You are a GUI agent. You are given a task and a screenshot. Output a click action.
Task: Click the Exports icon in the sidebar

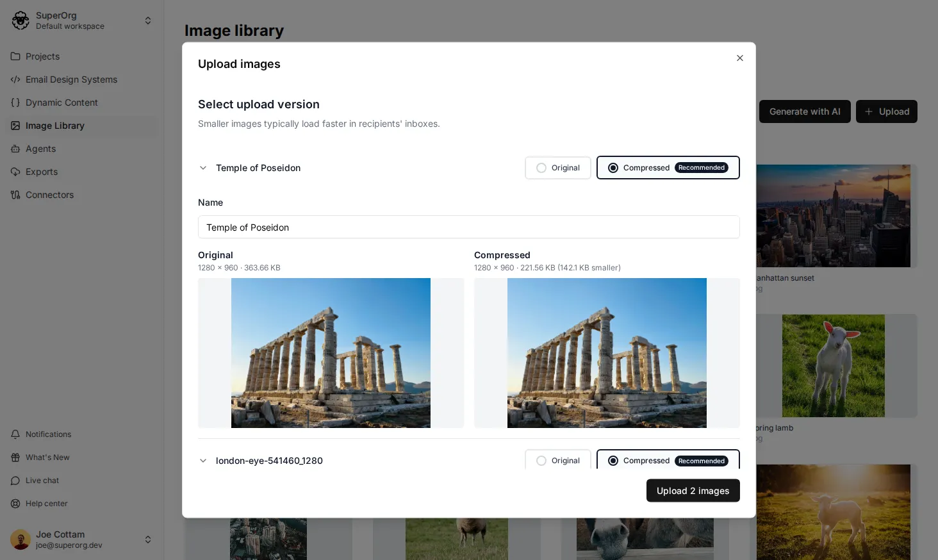pyautogui.click(x=15, y=172)
